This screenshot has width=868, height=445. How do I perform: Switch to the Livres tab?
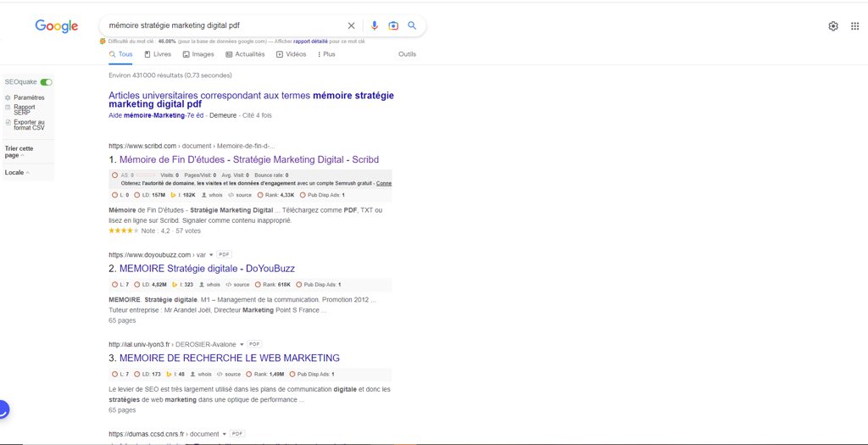pyautogui.click(x=158, y=54)
